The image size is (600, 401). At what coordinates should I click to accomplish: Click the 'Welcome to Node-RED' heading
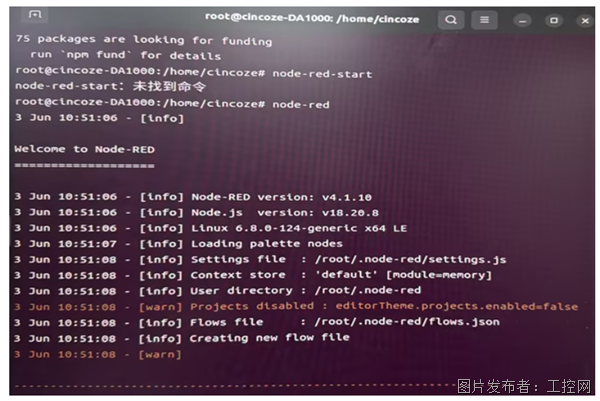point(85,149)
